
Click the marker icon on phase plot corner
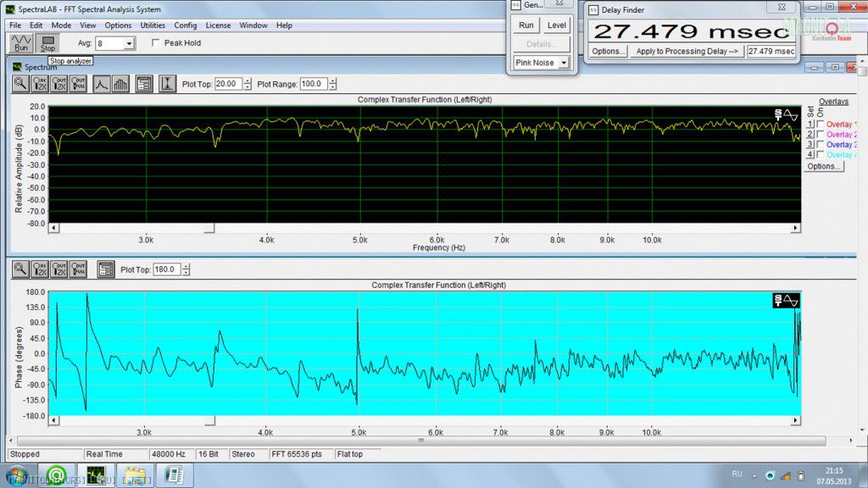coord(786,301)
